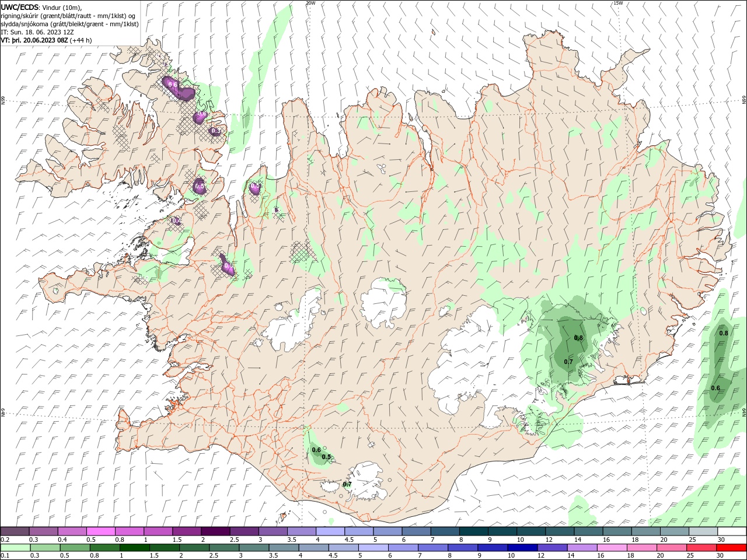This screenshot has height=560, width=747.
Task: Pick the light pink 16 swatch, bottom legend row
Action: [x=612, y=548]
